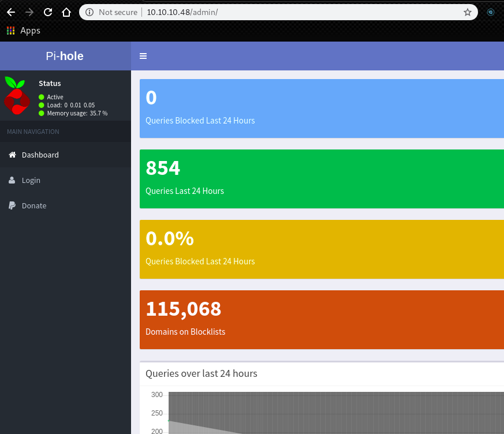Click the blue zero Queries Blocked box
Image resolution: width=504 pixels, height=434 pixels.
tap(321, 108)
